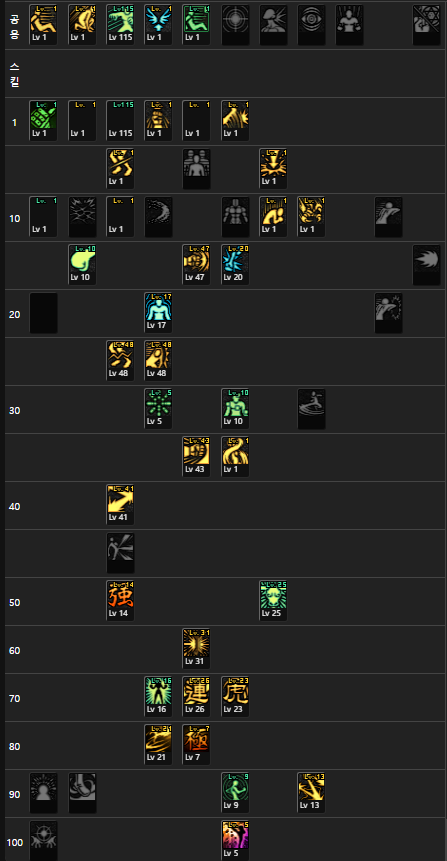Pick the blue winged Lv 1 common skill
The image size is (447, 861).
click(158, 25)
